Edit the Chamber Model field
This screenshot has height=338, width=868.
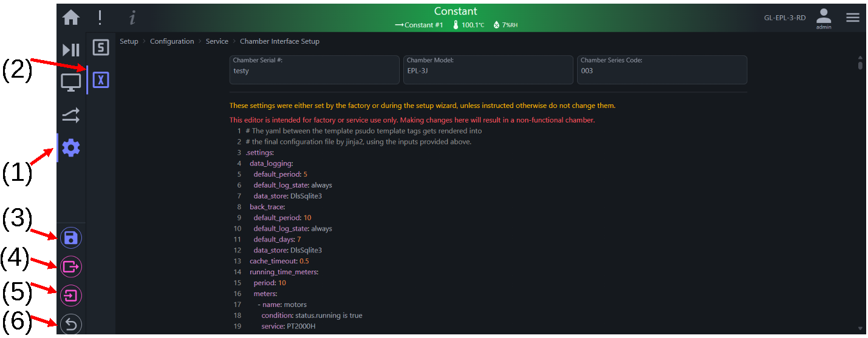[x=488, y=70]
